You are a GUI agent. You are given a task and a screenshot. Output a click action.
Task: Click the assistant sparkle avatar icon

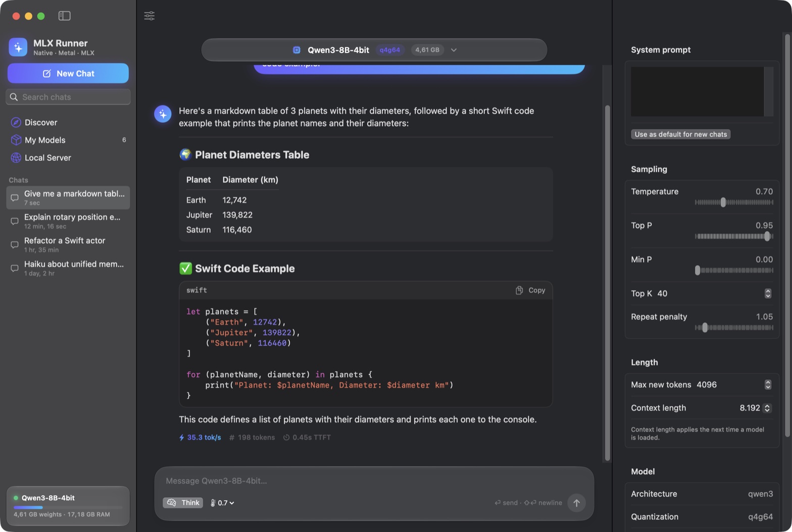click(163, 114)
